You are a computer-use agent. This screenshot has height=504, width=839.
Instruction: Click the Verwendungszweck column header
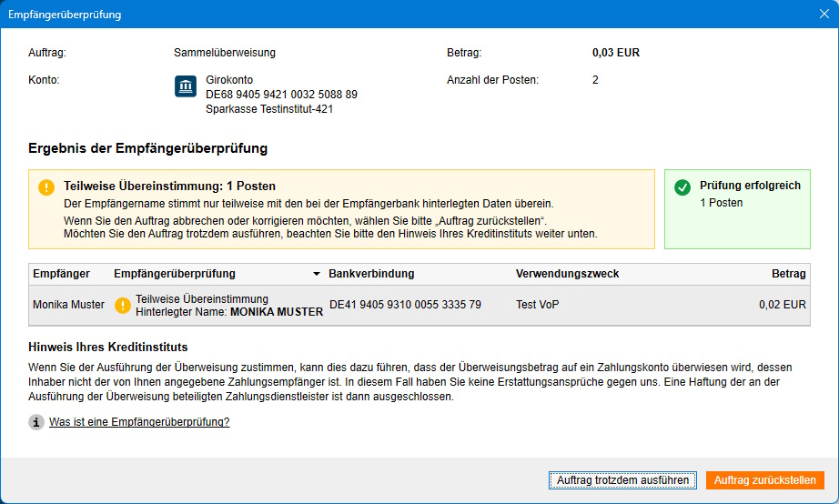pos(567,274)
